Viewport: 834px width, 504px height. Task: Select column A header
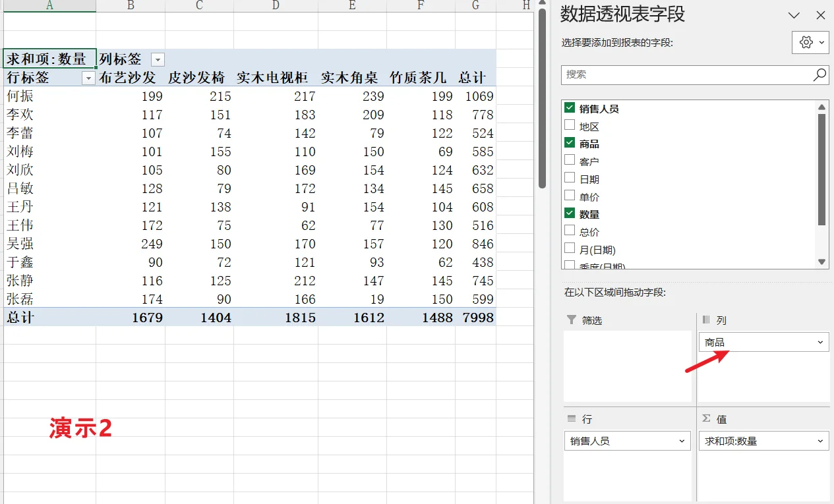49,6
